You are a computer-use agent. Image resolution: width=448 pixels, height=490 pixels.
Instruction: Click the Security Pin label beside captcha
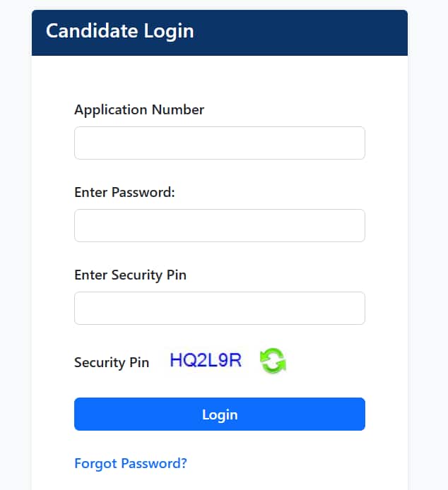click(112, 363)
